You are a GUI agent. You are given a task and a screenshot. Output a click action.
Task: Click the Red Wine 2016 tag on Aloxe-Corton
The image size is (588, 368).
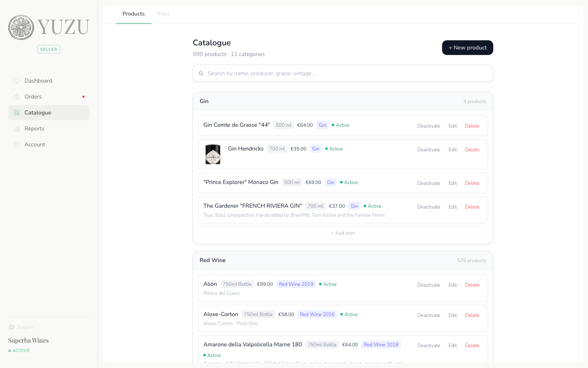coord(317,314)
